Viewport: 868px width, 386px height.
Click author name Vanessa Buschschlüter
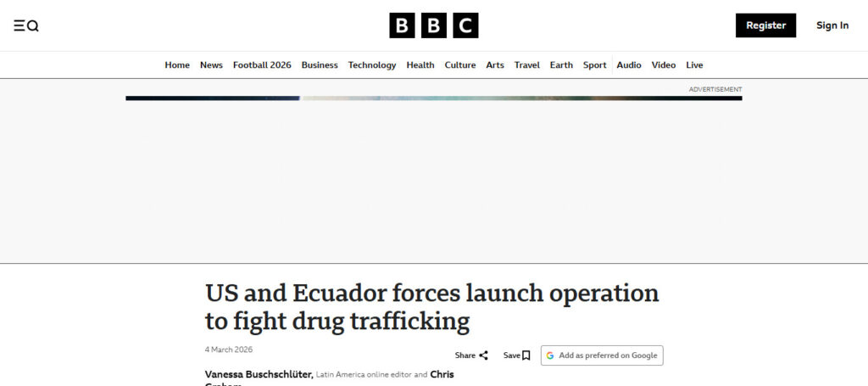(x=259, y=374)
